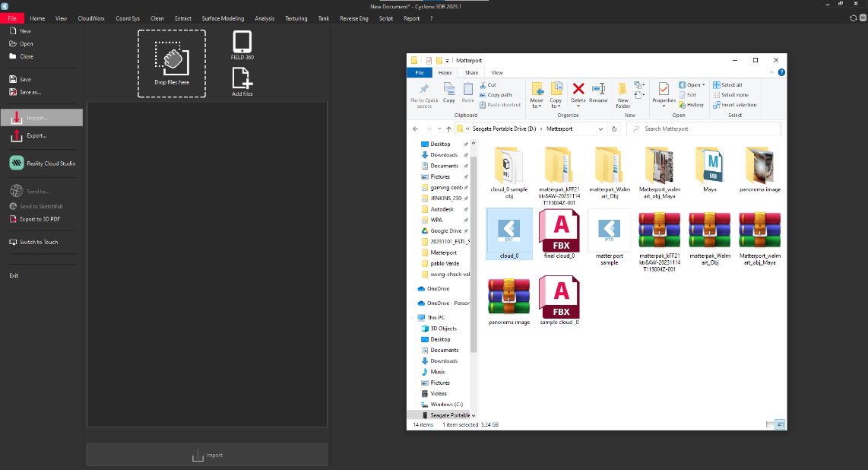Open the Reverse Eng menu
Screen dimensions: 868x470
[x=353, y=18]
